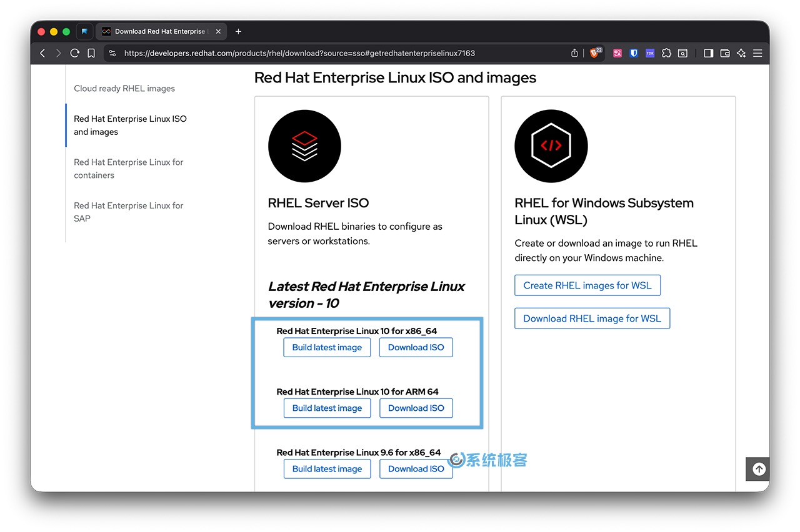Click the TDK extension icon

[x=650, y=53]
